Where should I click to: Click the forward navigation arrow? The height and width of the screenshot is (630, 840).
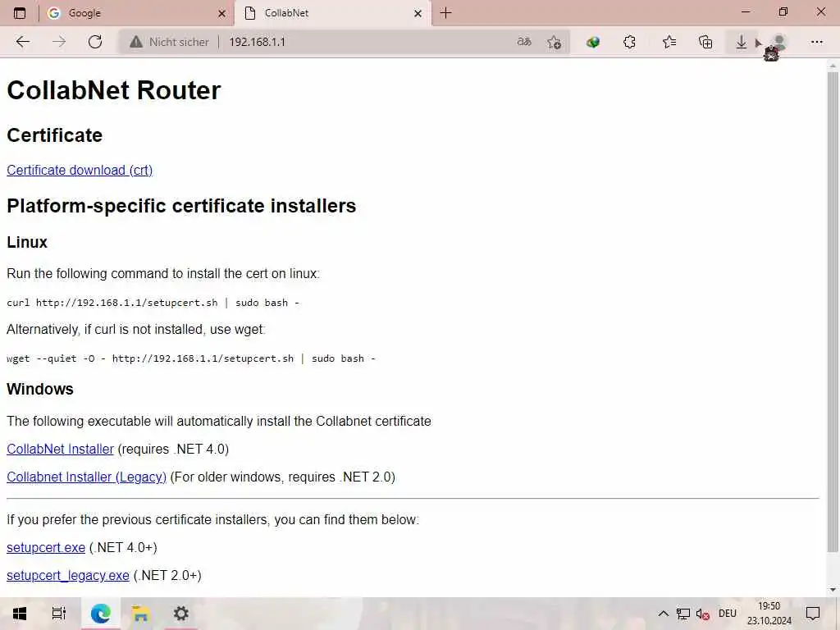pyautogui.click(x=59, y=42)
